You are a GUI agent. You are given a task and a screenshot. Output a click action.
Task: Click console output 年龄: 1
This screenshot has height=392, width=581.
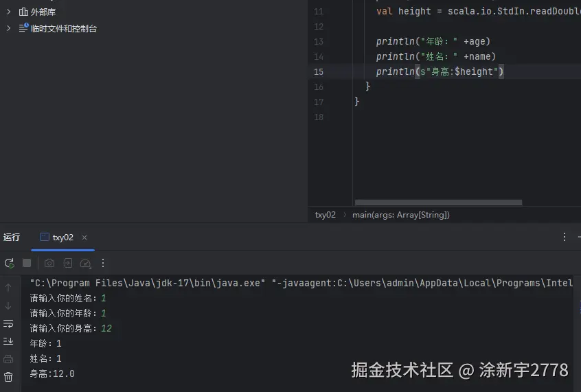pos(45,343)
